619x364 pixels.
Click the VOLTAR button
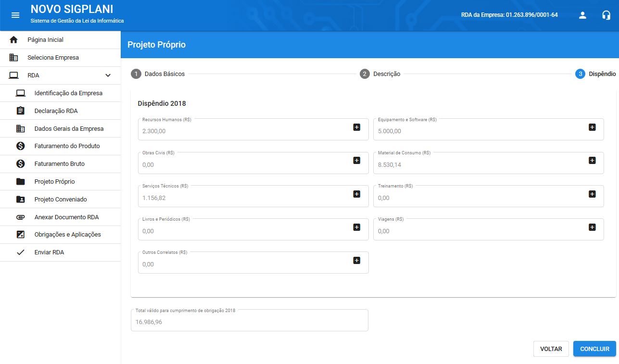point(551,349)
